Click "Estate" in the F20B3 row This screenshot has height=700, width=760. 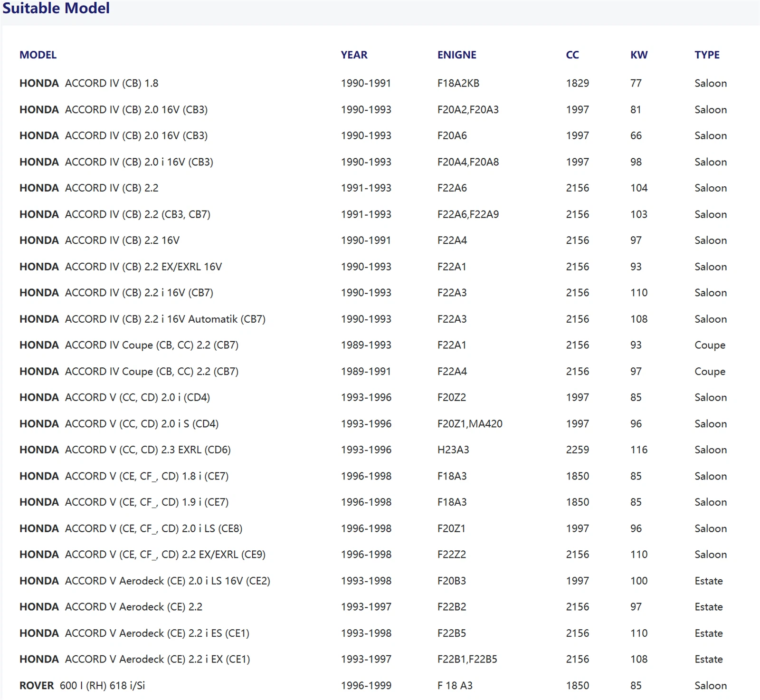tap(709, 581)
